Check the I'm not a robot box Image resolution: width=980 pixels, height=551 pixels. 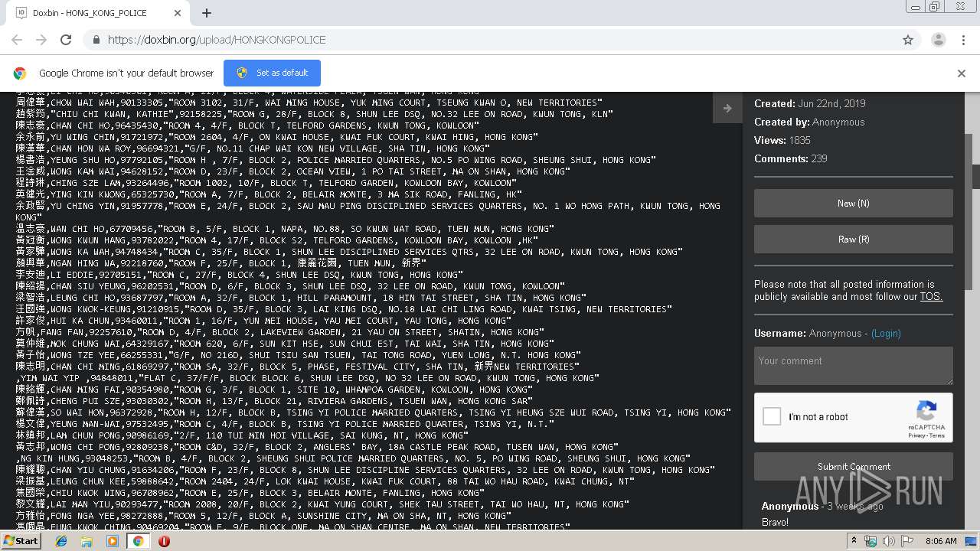(772, 417)
